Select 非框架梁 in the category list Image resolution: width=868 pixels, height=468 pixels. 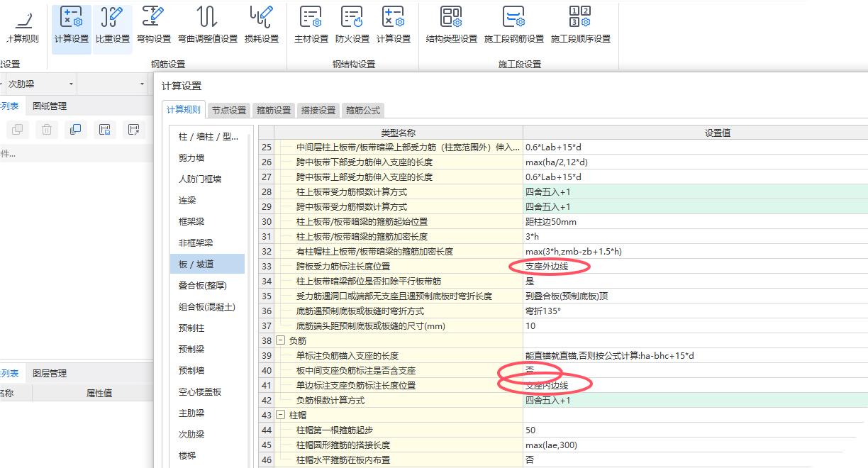click(x=208, y=243)
